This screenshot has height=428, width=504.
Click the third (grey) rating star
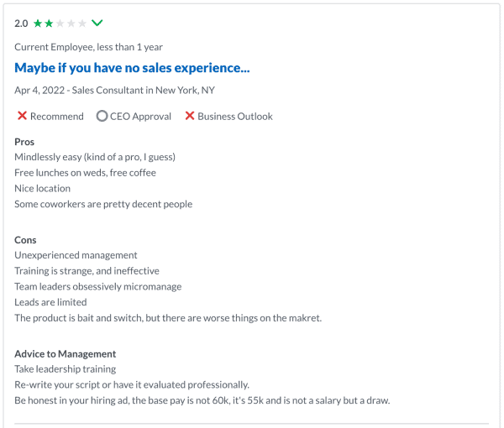[x=60, y=23]
